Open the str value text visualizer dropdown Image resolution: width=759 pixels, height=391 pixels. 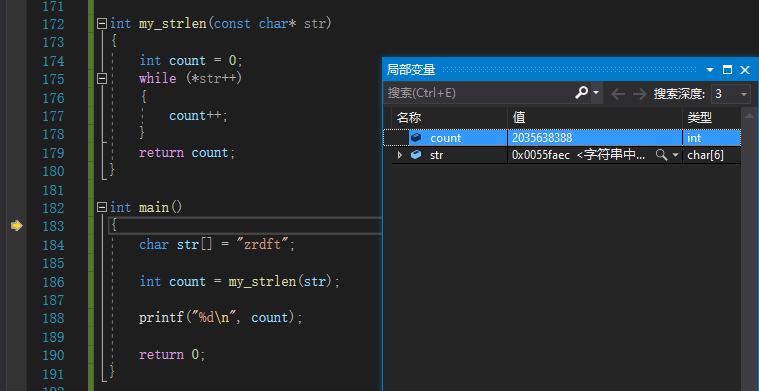pyautogui.click(x=675, y=155)
